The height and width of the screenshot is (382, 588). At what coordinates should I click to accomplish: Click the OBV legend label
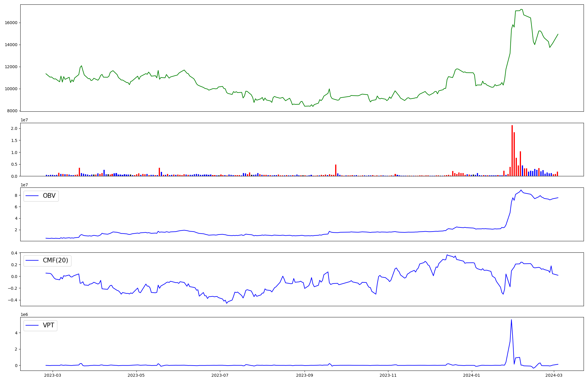[x=49, y=196]
